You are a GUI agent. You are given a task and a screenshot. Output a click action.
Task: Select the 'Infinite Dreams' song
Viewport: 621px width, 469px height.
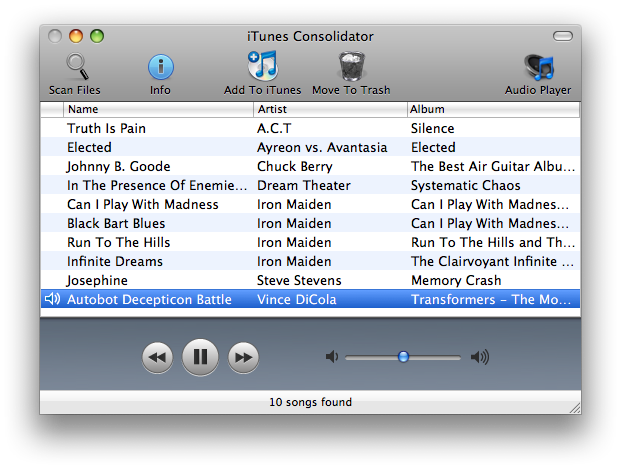115,261
